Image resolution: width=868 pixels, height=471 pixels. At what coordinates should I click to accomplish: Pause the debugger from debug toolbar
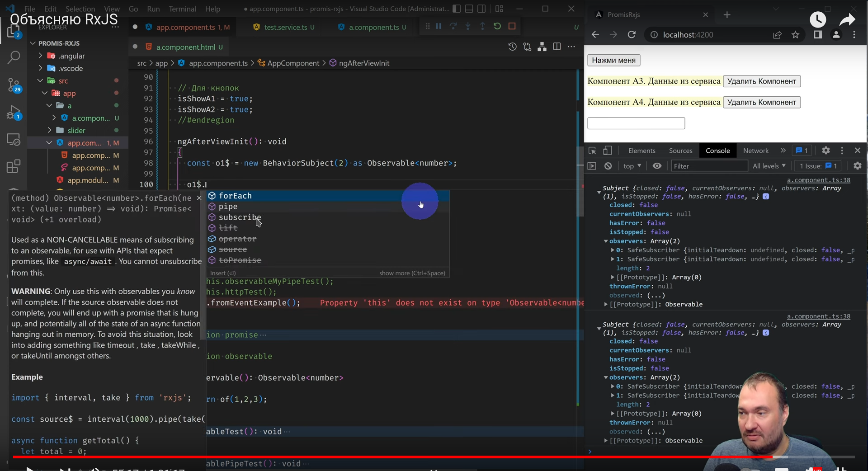pyautogui.click(x=438, y=27)
